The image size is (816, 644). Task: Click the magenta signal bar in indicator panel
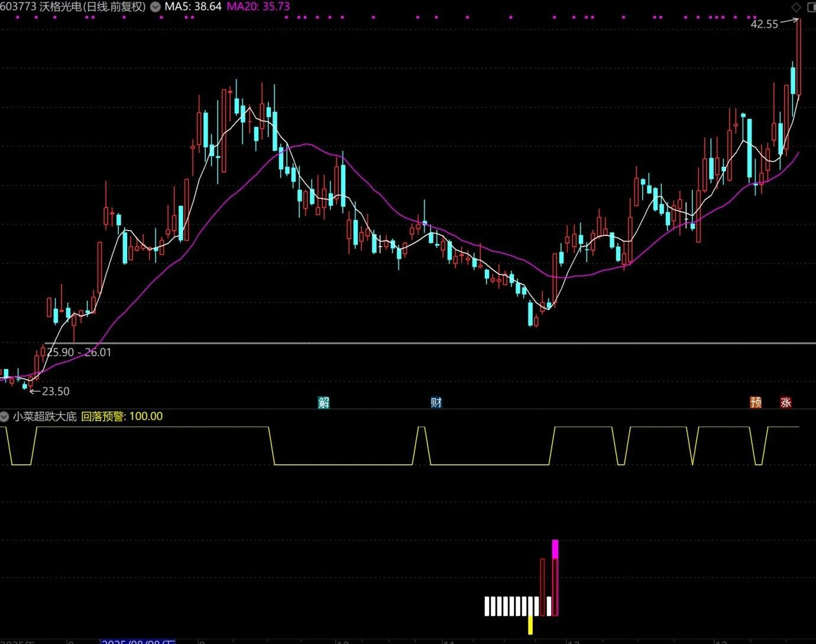tap(555, 549)
